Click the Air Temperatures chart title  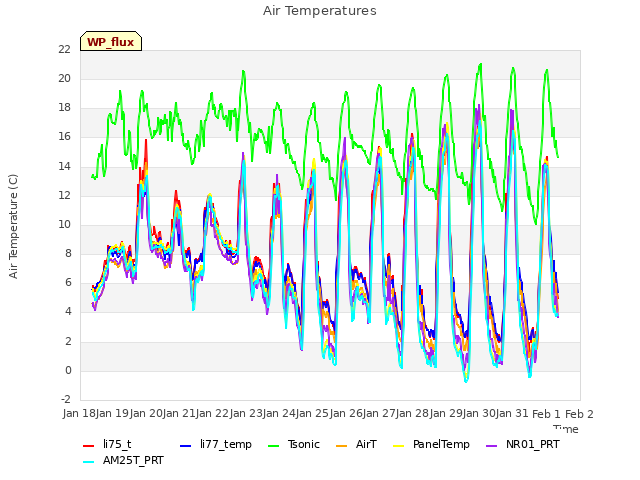(x=320, y=11)
